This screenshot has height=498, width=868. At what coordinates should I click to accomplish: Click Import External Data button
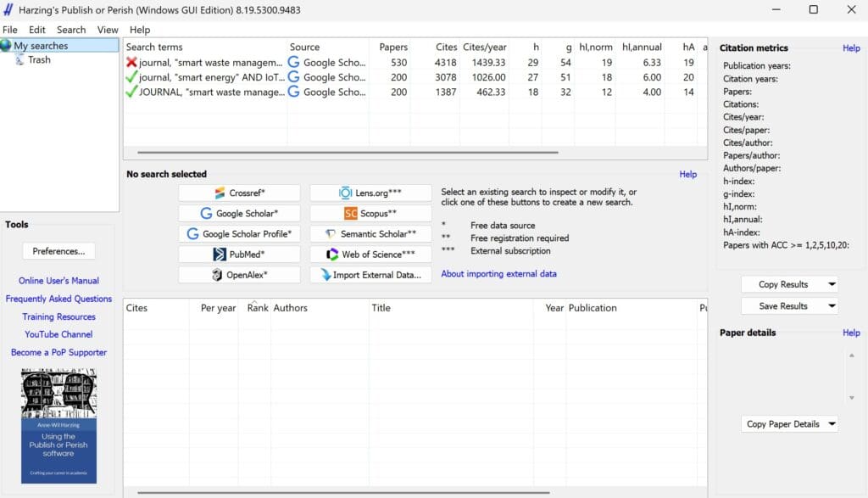click(x=370, y=275)
